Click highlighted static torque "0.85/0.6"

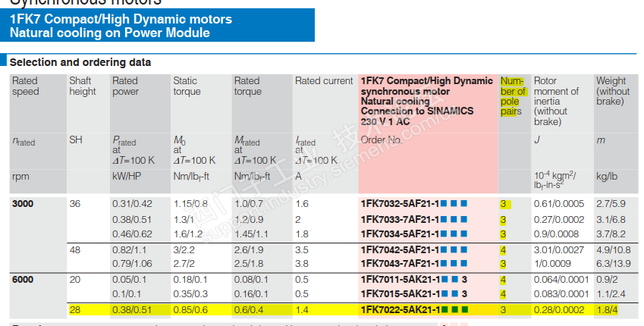pyautogui.click(x=190, y=309)
